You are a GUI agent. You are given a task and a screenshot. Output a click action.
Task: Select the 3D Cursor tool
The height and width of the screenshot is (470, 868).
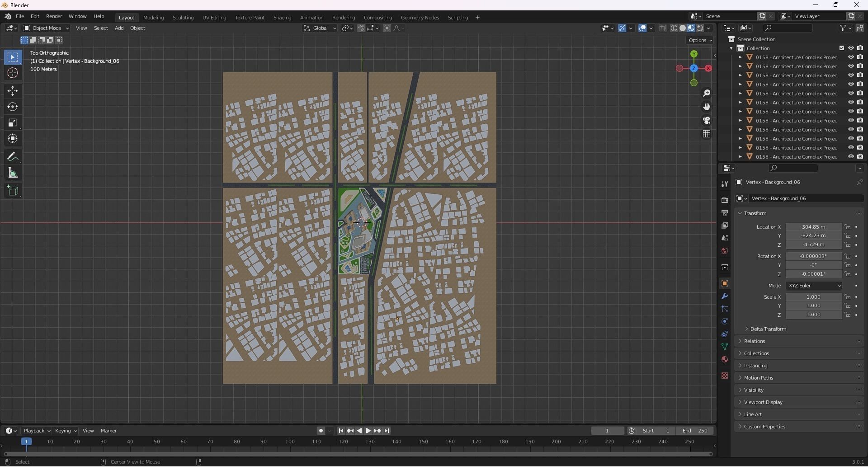pos(13,73)
